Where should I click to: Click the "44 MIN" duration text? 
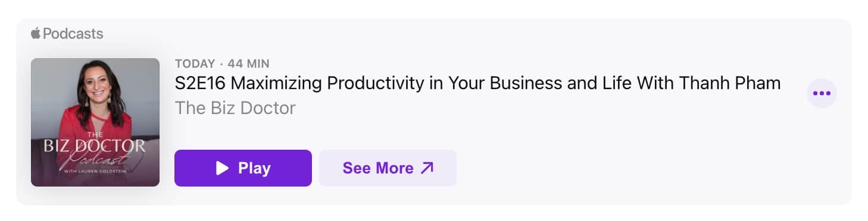[249, 64]
